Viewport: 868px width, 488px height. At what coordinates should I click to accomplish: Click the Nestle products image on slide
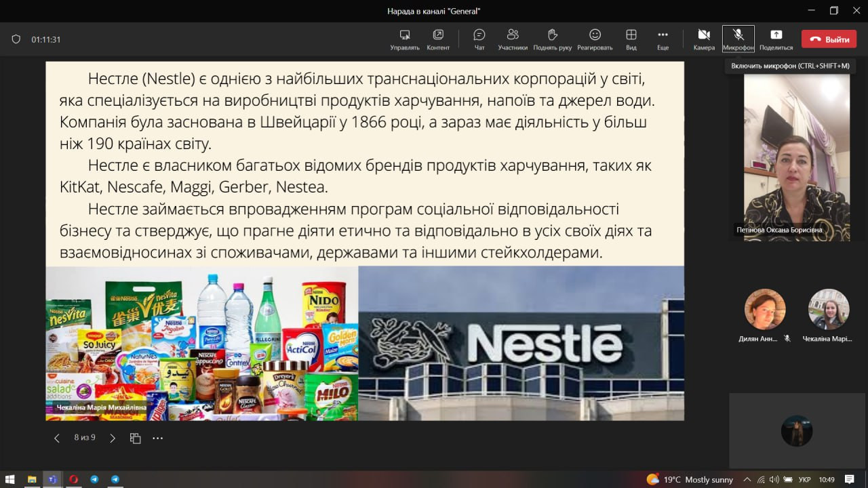[x=202, y=343]
